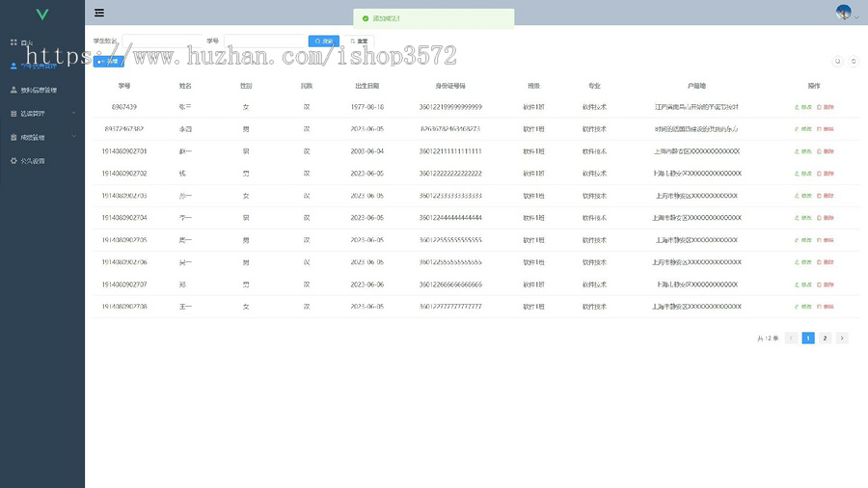The width and height of the screenshot is (868, 488).
Task: Delete student 1914080902701
Action: 826,151
